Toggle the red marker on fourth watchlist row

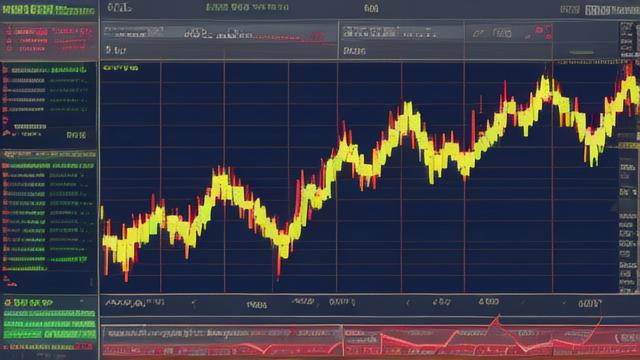[5, 100]
